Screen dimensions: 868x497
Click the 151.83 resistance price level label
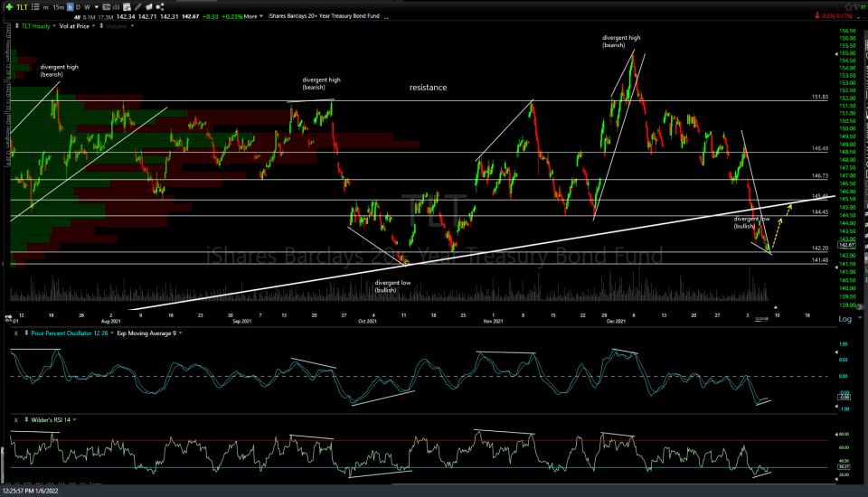point(820,97)
